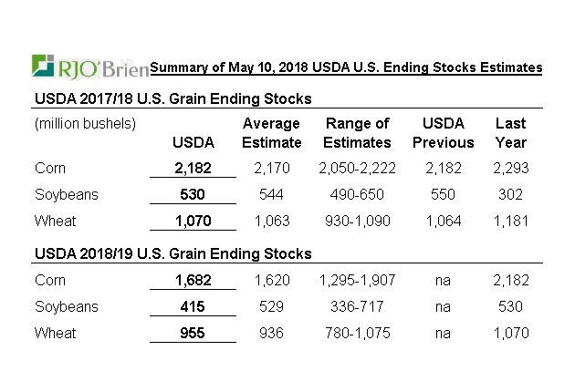Select the Average Estimate column header

(x=272, y=133)
